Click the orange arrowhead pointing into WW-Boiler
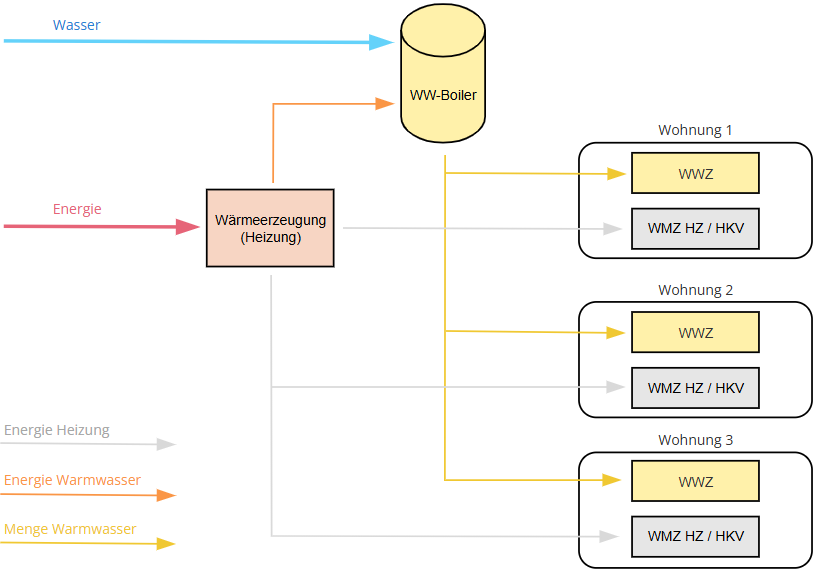The width and height of the screenshot is (815, 571). pos(385,104)
